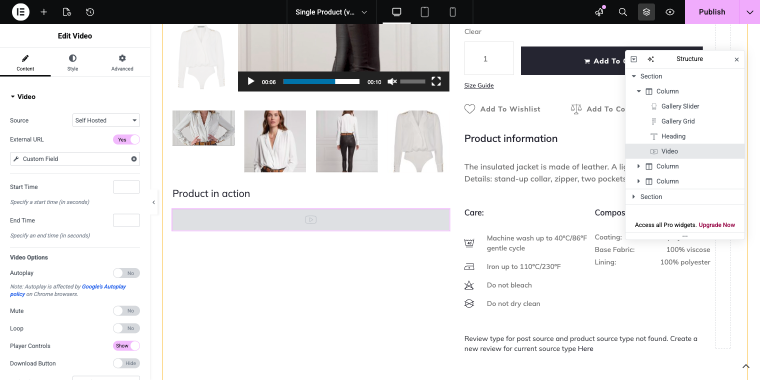760x380 pixels.
Task: Collapse the first Section in Structure
Action: coord(633,77)
